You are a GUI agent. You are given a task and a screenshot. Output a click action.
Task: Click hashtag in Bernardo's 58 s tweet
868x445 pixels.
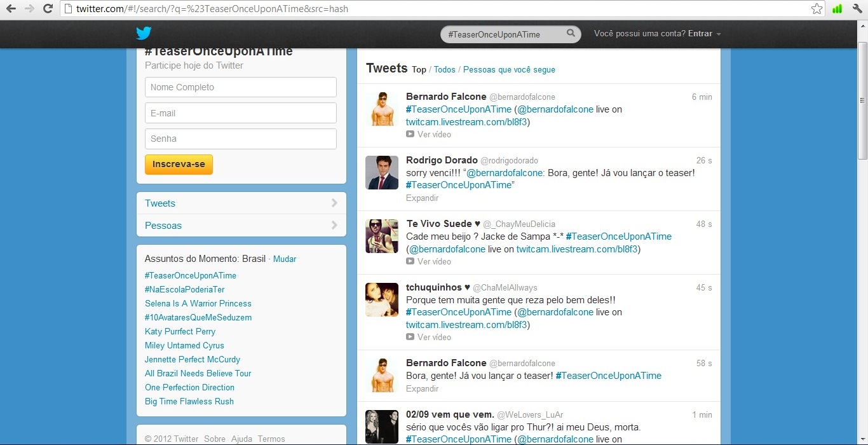pos(609,376)
